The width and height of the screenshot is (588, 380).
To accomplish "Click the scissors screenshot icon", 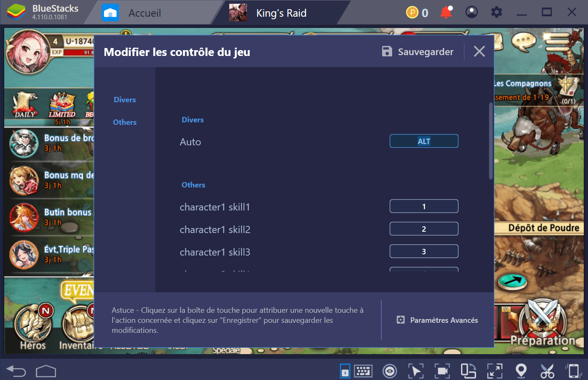I will 547,371.
